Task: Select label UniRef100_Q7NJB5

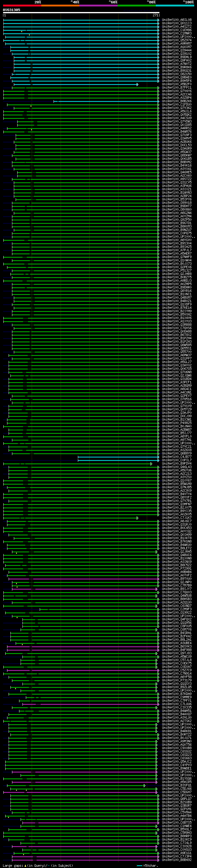Action: coord(176,487)
